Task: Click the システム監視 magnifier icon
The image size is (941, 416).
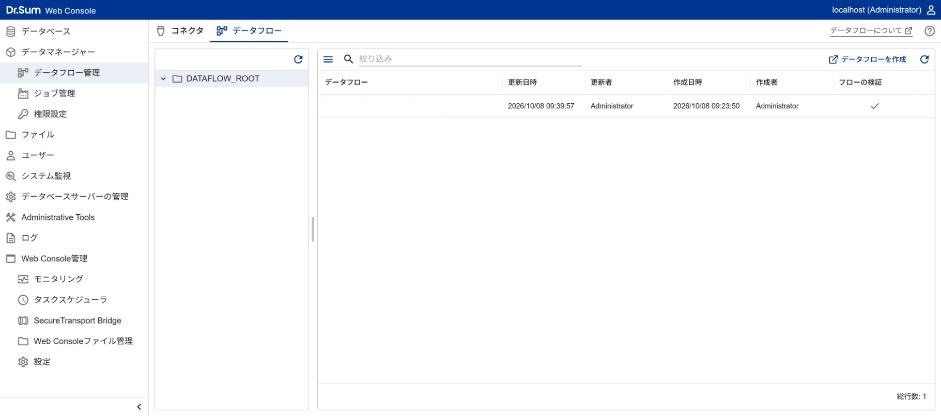Action: [x=10, y=176]
